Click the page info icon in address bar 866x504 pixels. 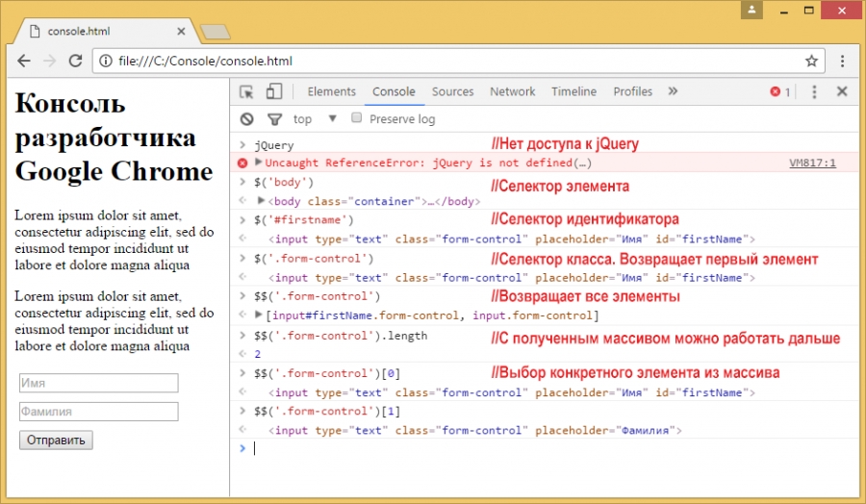point(105,61)
